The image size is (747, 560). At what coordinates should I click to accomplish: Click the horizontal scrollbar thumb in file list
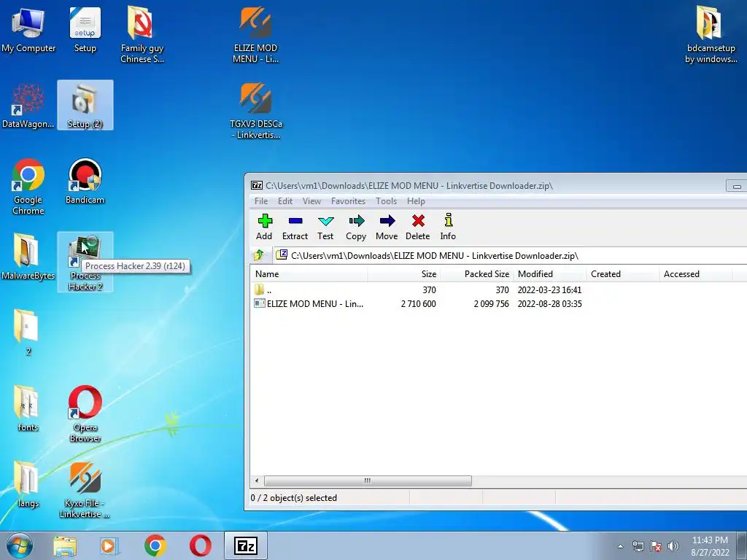[x=368, y=481]
